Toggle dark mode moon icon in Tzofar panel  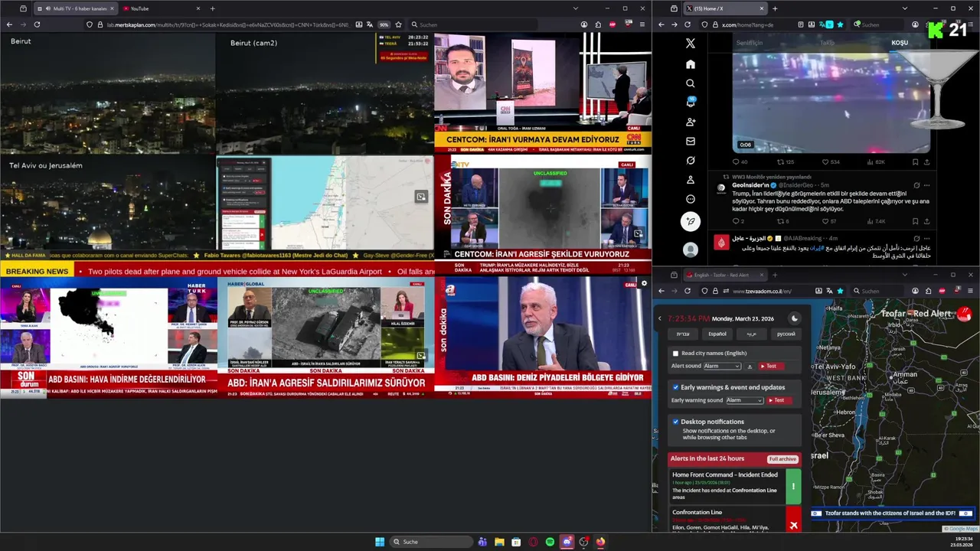tap(794, 318)
